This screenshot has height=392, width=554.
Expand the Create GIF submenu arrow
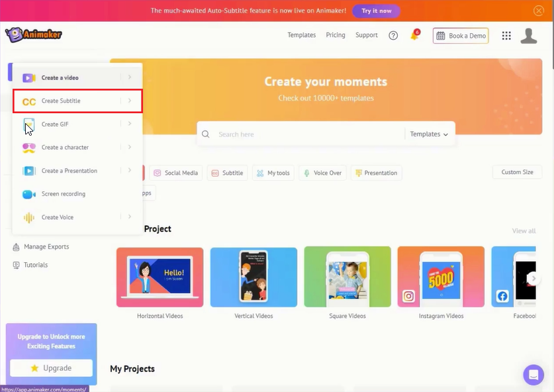click(130, 124)
